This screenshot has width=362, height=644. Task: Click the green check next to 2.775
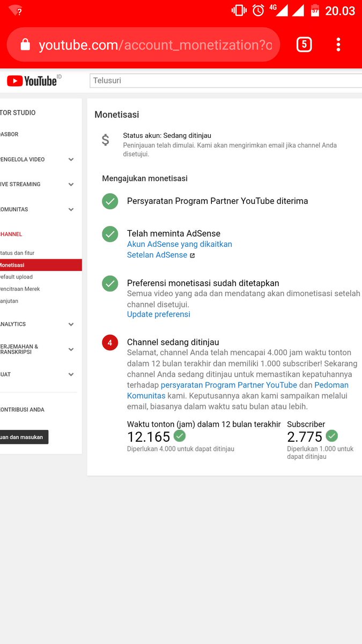click(332, 436)
